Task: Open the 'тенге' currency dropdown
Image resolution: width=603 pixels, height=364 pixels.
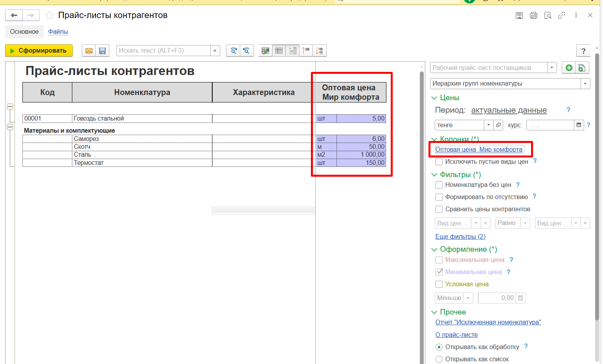Action: (x=488, y=125)
